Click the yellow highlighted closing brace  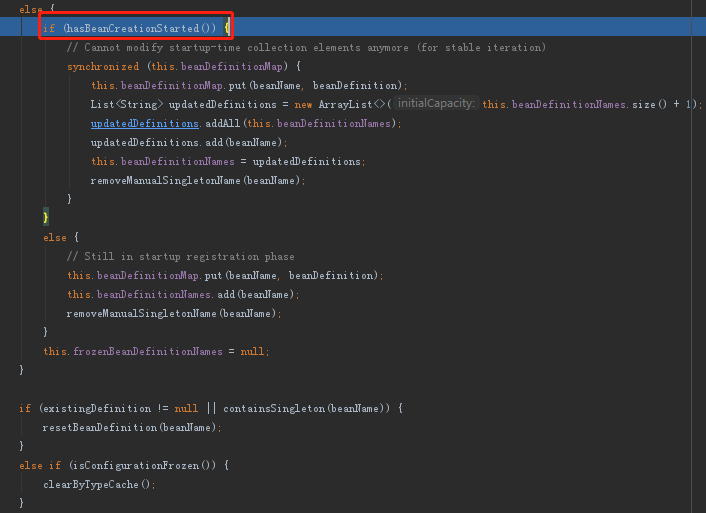coord(45,218)
